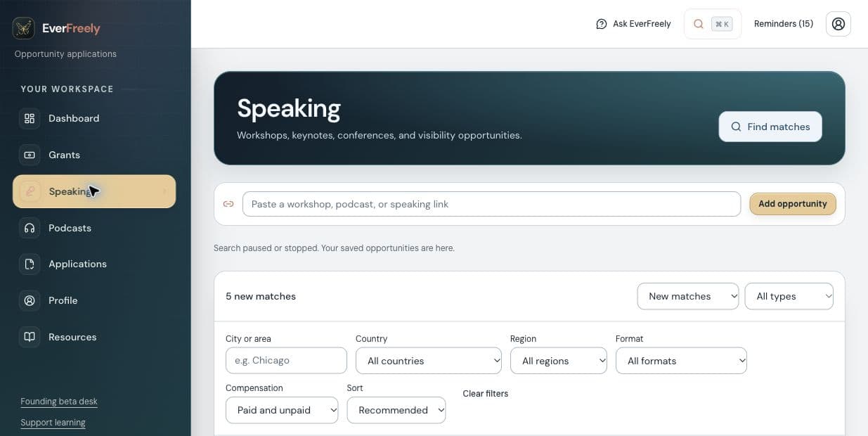Click the magnifier icon in Find matches
The width and height of the screenshot is (868, 436).
(x=736, y=127)
